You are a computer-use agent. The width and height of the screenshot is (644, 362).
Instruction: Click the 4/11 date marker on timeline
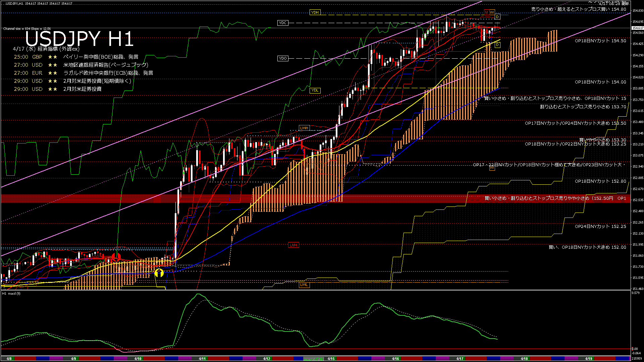click(x=202, y=359)
